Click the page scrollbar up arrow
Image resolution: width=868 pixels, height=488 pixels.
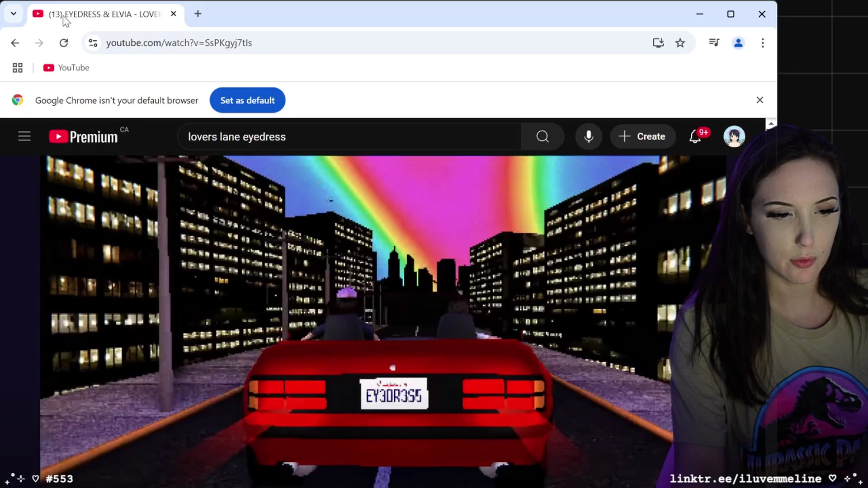771,124
